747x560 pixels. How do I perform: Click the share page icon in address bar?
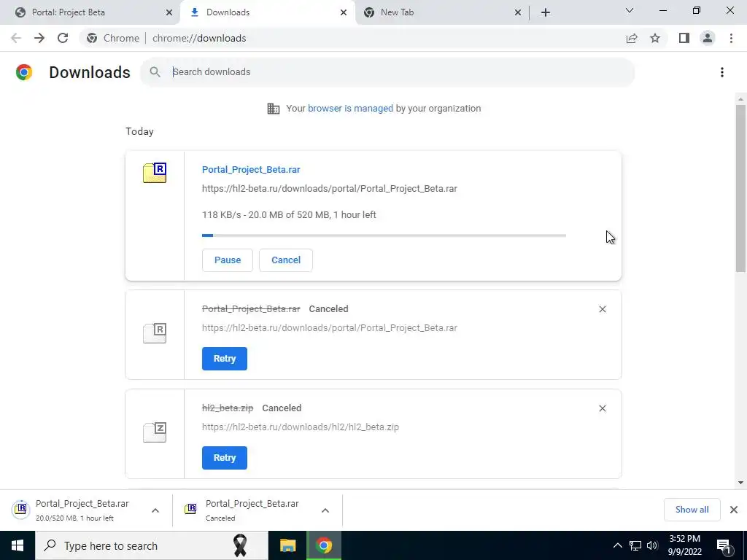pyautogui.click(x=632, y=38)
